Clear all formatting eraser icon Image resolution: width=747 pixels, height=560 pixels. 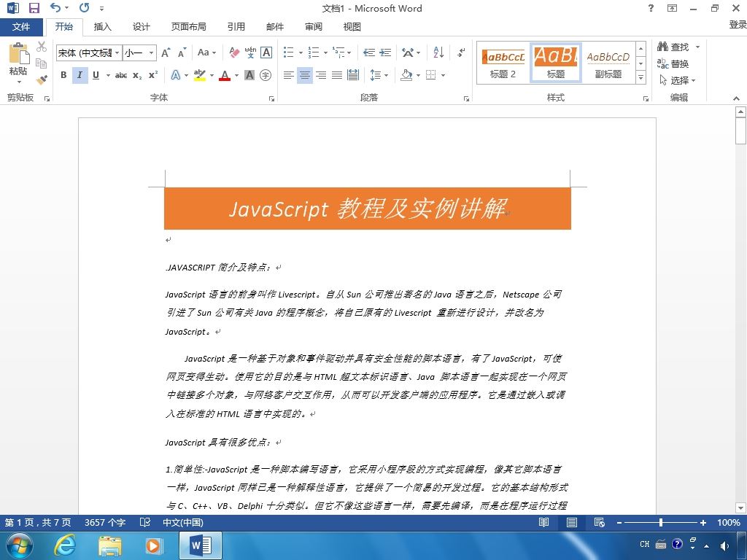[x=234, y=52]
